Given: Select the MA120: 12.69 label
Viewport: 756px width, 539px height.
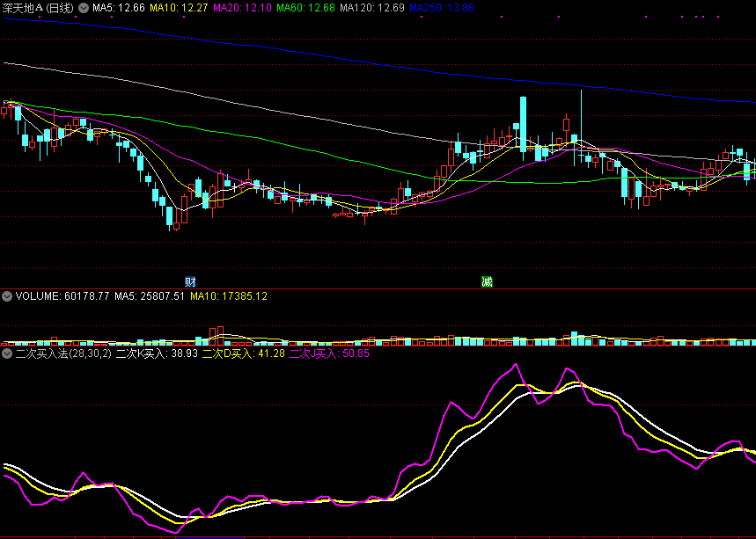Looking at the screenshot, I should [372, 8].
